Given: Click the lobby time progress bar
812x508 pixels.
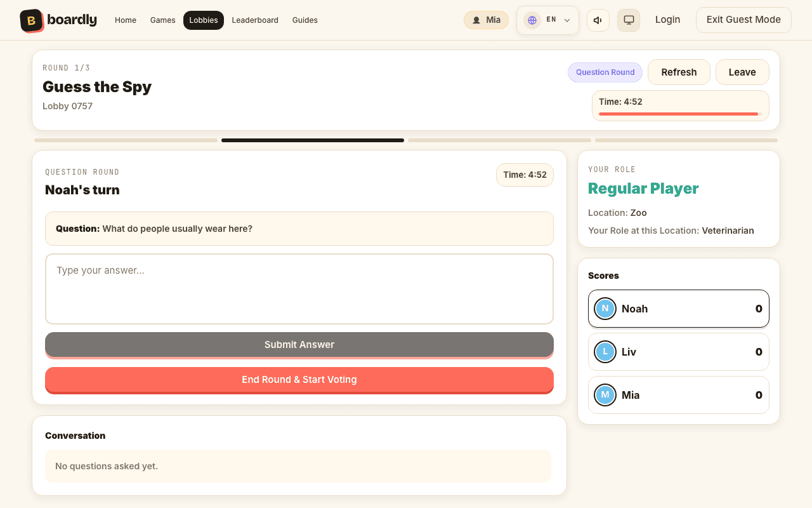Looking at the screenshot, I should tap(680, 114).
